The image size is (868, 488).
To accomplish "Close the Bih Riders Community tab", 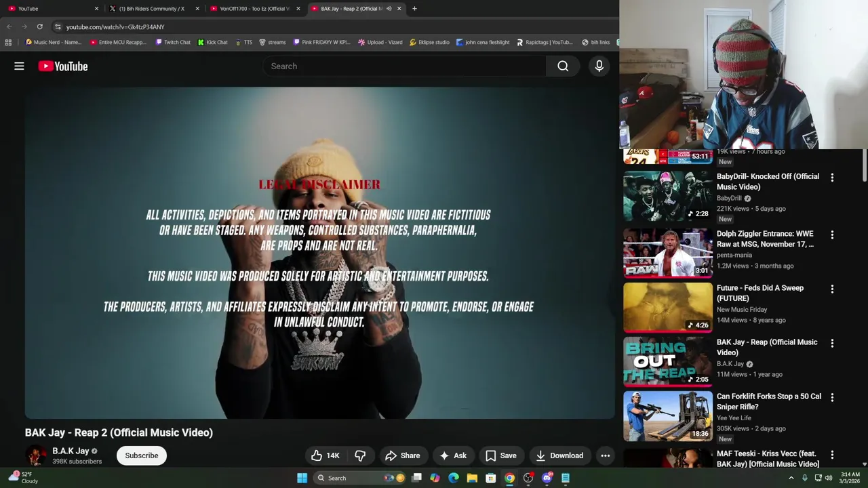I will click(x=197, y=8).
